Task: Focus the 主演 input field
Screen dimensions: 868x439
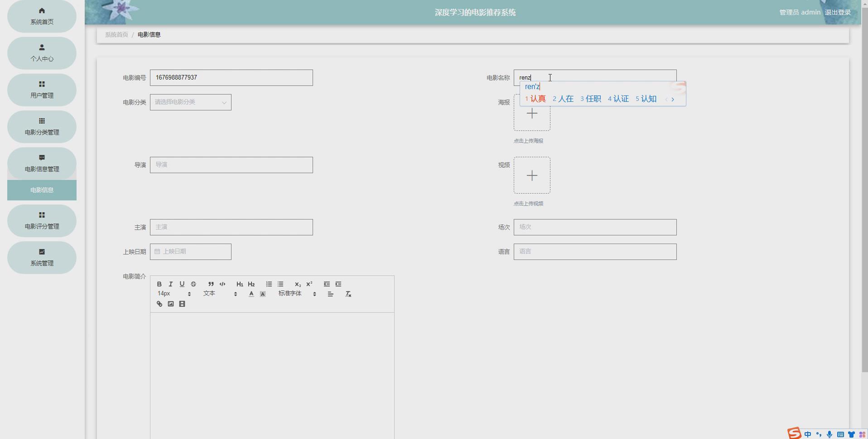Action: click(x=231, y=227)
